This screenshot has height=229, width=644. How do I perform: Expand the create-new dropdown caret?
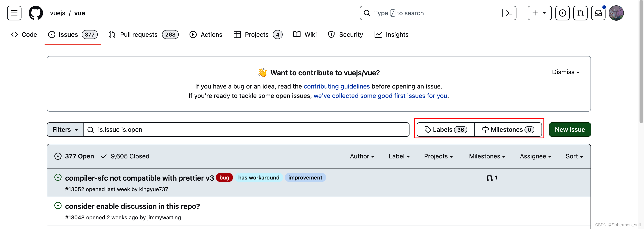[x=544, y=13]
